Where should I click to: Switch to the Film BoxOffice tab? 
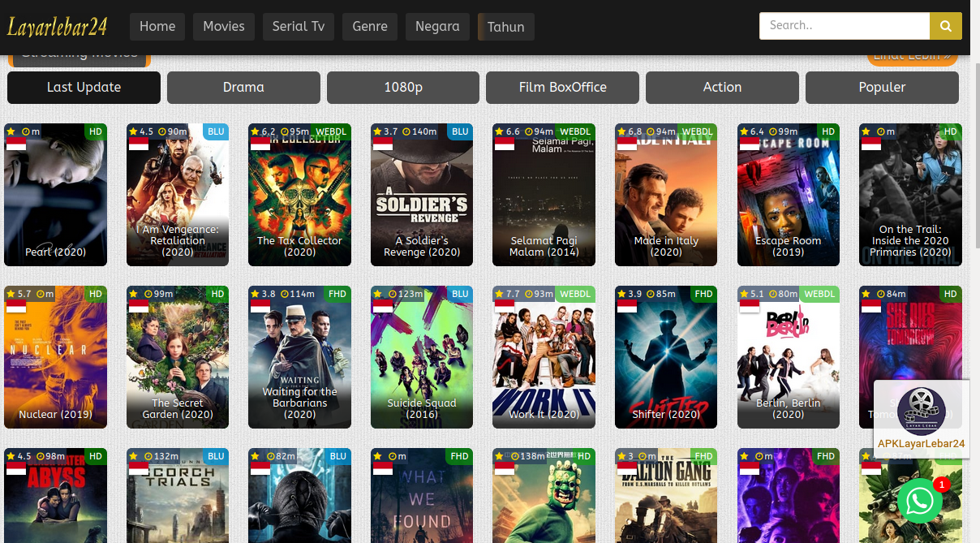562,88
